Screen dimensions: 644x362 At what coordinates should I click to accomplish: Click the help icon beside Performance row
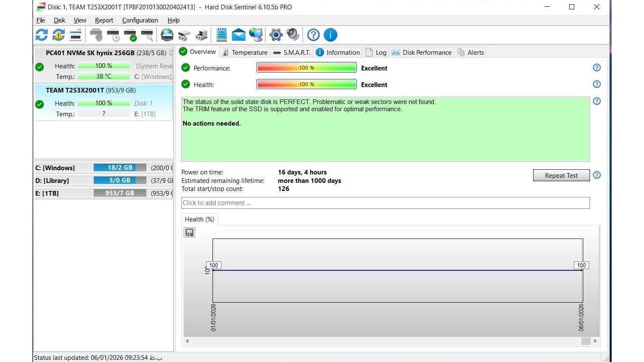[x=596, y=68]
